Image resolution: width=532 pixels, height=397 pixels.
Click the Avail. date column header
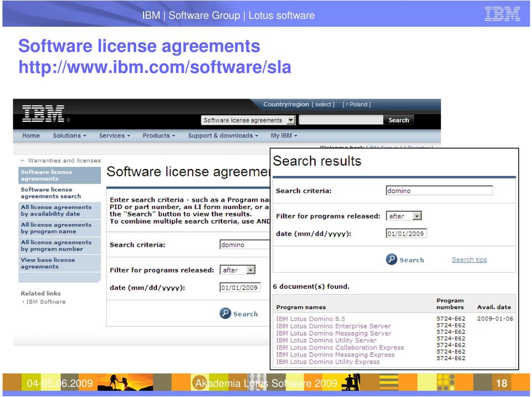click(494, 307)
